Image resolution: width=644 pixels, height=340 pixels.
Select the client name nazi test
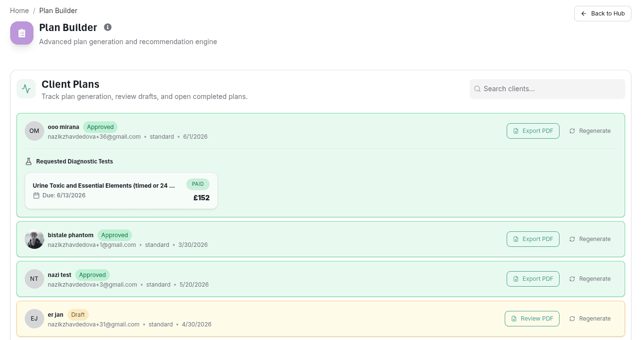60,275
